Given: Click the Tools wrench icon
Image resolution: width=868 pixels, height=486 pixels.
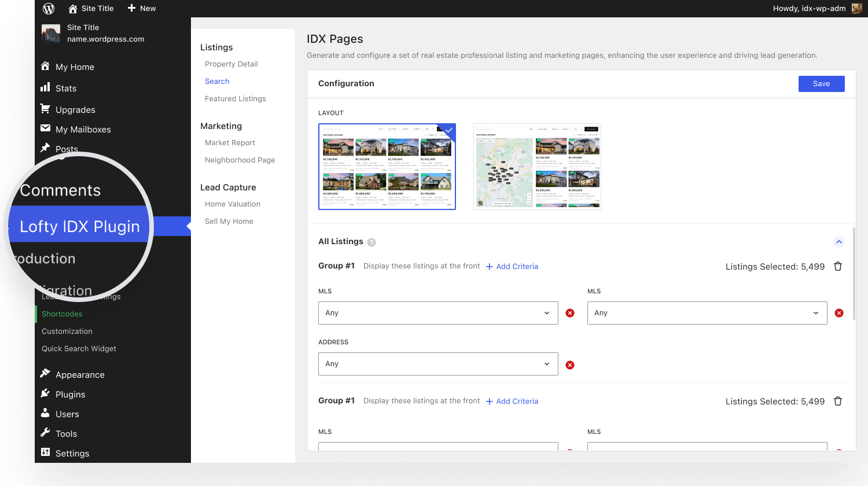Looking at the screenshot, I should 45,433.
